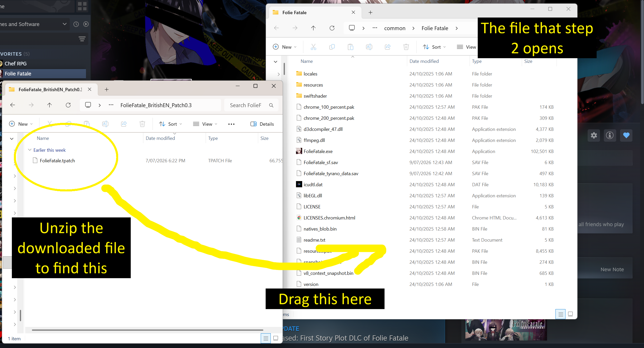Image resolution: width=644 pixels, height=348 pixels.
Task: Open Steam Games and Software dropdown
Action: click(x=34, y=24)
